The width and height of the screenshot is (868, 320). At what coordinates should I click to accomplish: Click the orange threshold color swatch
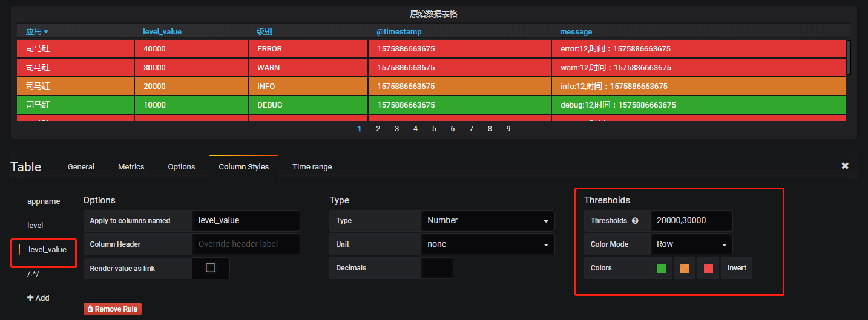tap(685, 269)
